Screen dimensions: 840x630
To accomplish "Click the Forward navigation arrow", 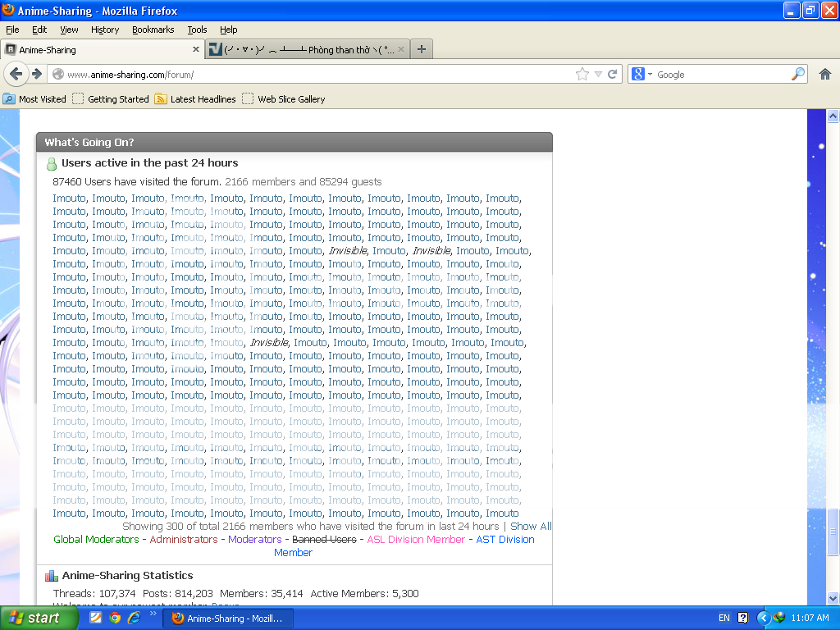I will coord(37,74).
